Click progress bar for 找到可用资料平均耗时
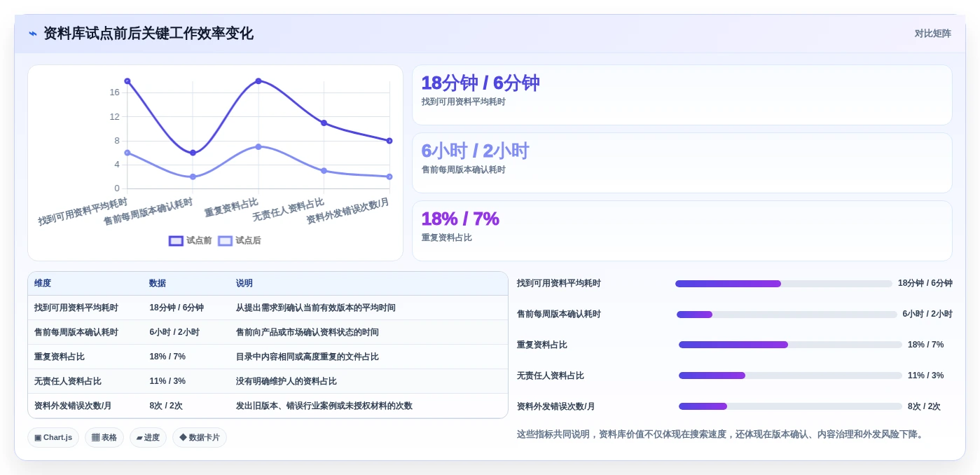Image resolution: width=980 pixels, height=475 pixels. pyautogui.click(x=783, y=284)
